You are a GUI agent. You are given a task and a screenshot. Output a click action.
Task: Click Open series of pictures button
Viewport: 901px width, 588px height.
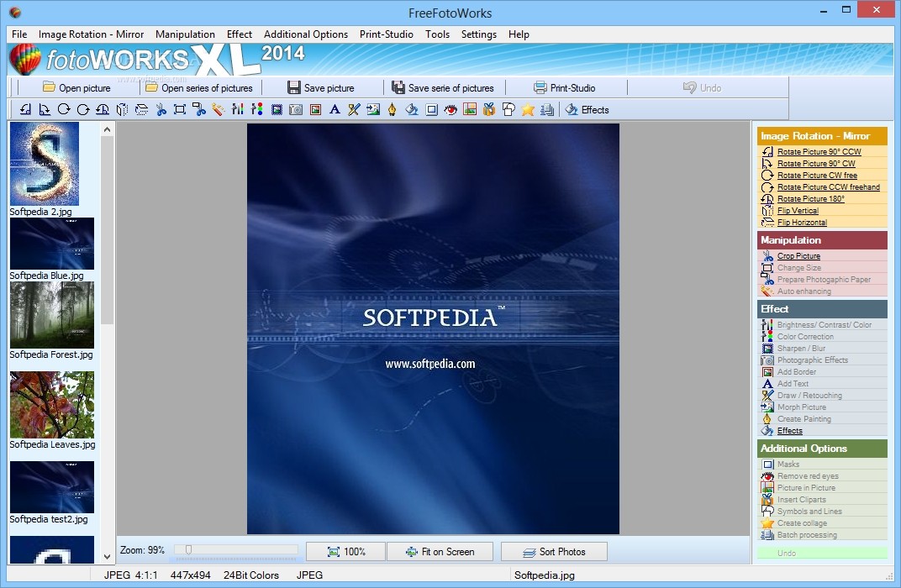point(199,88)
